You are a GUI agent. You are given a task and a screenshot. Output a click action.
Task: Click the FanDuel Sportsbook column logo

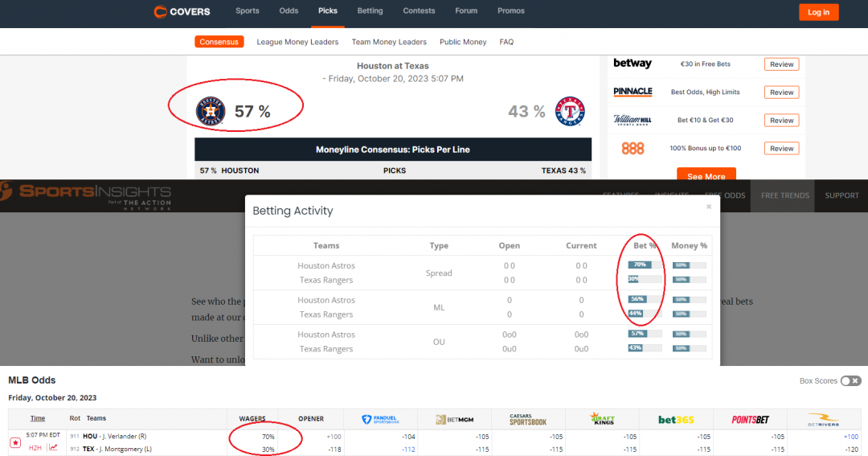(380, 420)
